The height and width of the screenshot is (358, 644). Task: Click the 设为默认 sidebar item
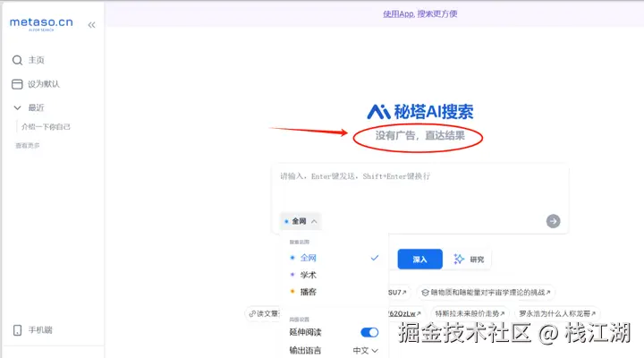[36, 84]
